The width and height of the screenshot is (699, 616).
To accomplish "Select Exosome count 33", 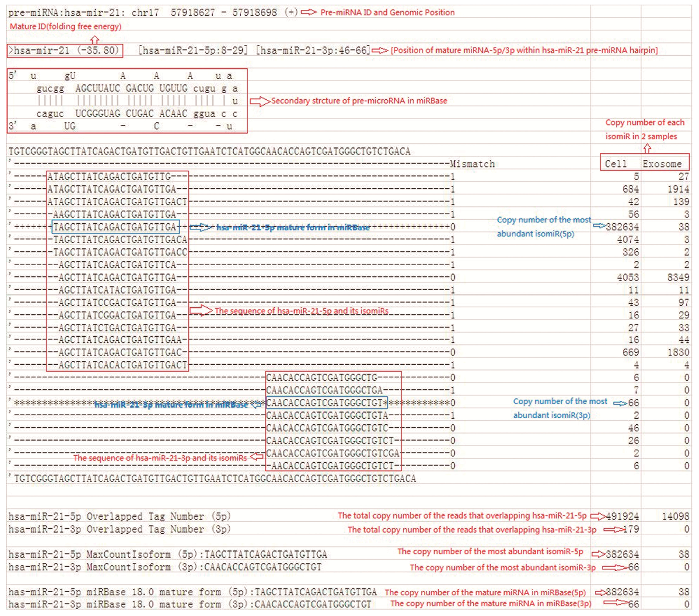I will (684, 328).
